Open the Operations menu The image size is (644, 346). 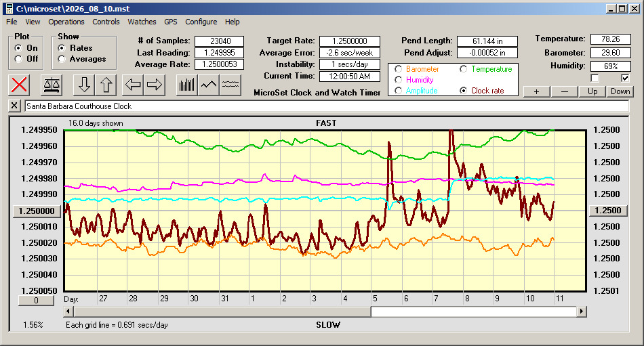tap(66, 22)
